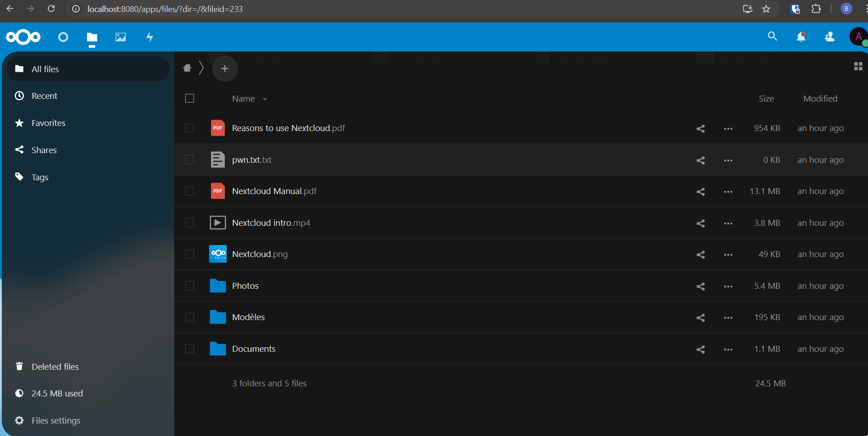Open Nextcloud.png thumbnail

217,254
